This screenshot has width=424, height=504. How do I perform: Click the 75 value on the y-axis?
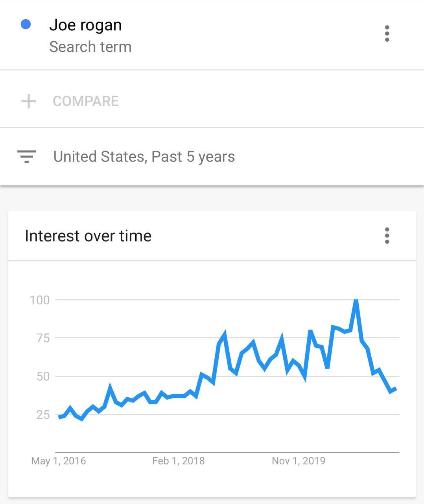pos(43,338)
